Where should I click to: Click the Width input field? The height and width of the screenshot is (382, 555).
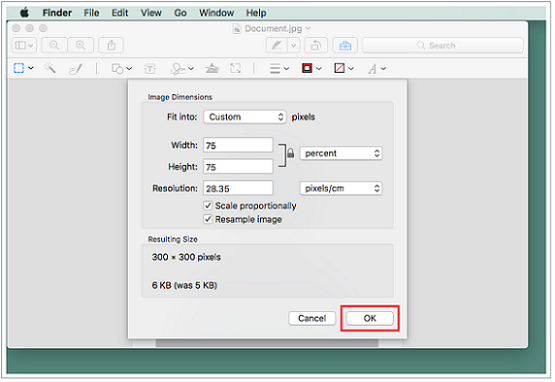[238, 146]
